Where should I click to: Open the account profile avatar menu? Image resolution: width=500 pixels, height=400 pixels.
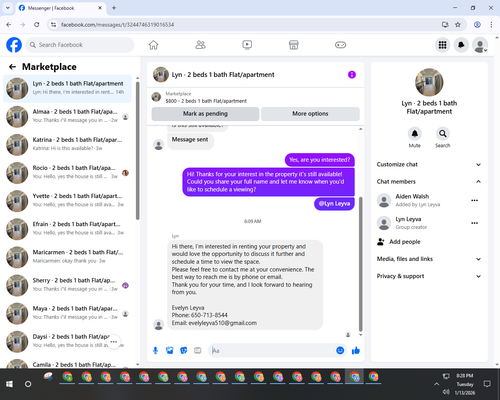pos(480,45)
